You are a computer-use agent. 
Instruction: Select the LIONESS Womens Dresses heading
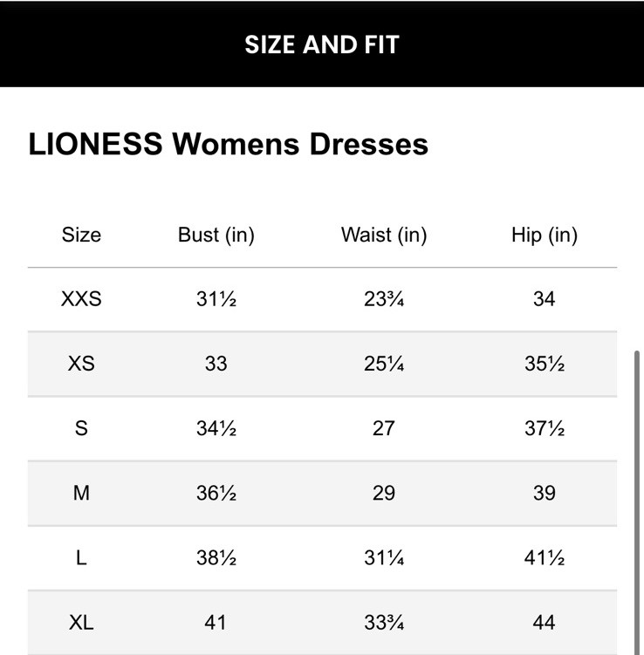tap(229, 144)
